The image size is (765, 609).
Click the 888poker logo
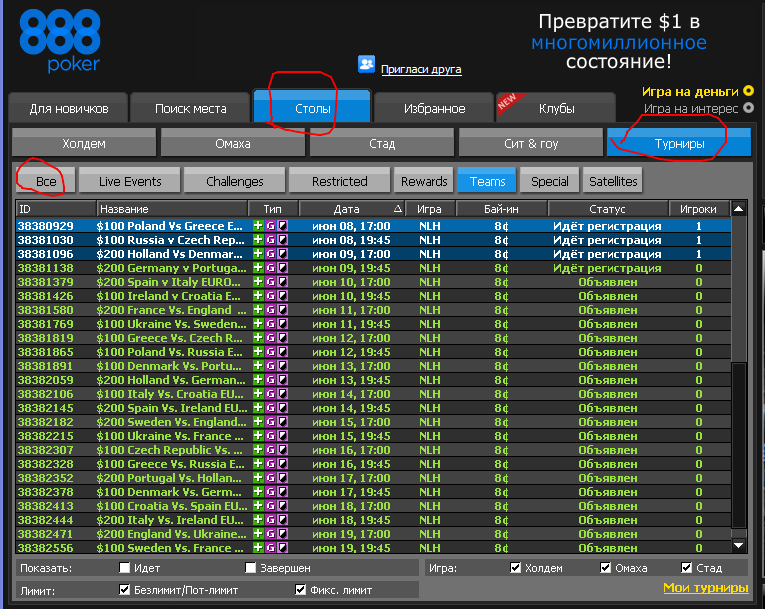[60, 41]
